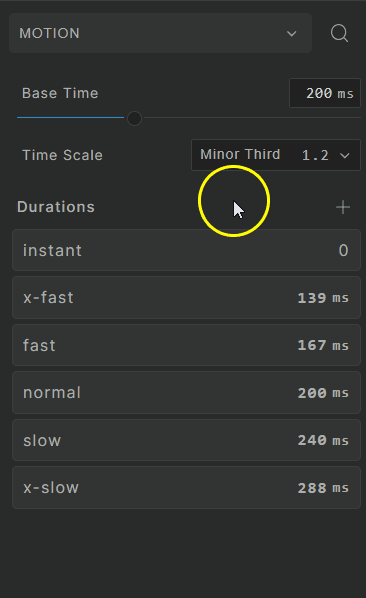Screen dimensions: 366x598
Task: Click the 240 ms value of slow
Action: click(x=323, y=440)
